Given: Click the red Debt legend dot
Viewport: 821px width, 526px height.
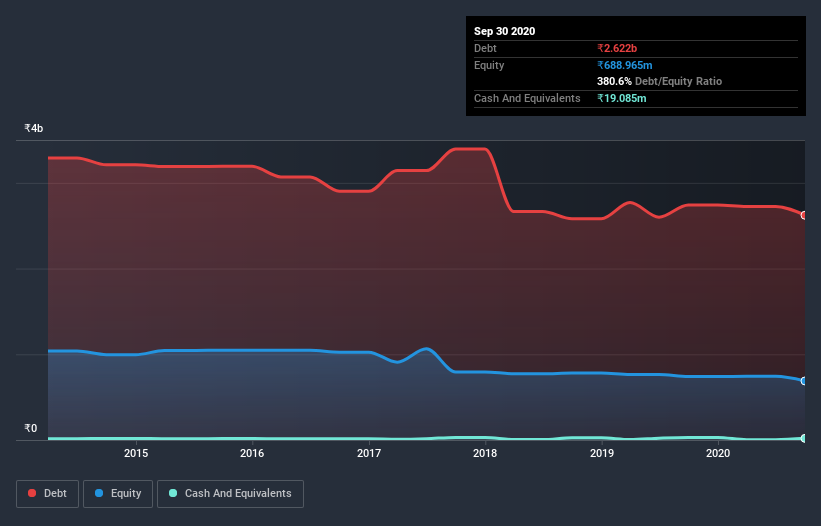Looking at the screenshot, I should tap(32, 493).
